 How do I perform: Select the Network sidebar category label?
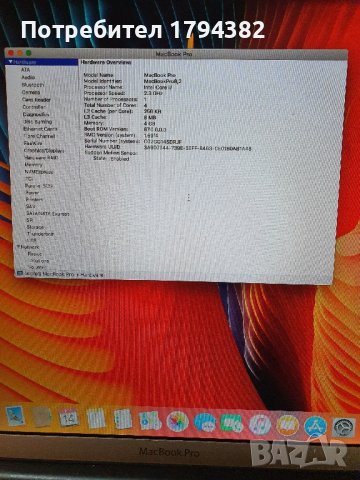(30, 247)
